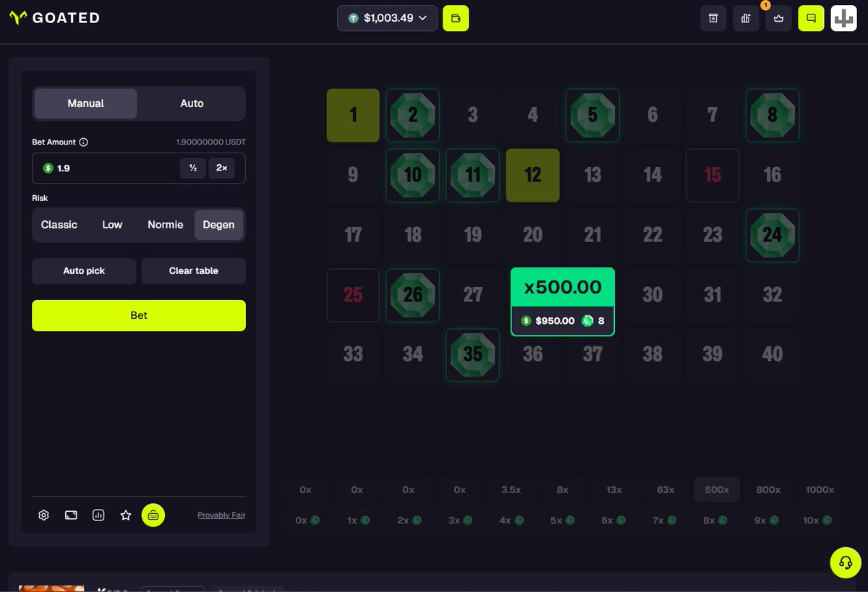Select number tile 3

[x=472, y=115]
